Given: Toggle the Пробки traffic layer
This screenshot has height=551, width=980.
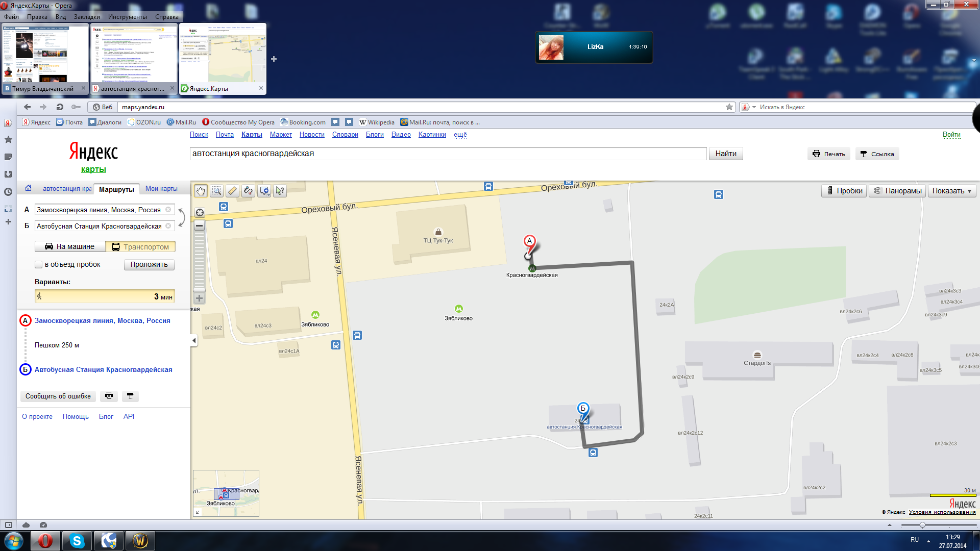Looking at the screenshot, I should pos(844,191).
